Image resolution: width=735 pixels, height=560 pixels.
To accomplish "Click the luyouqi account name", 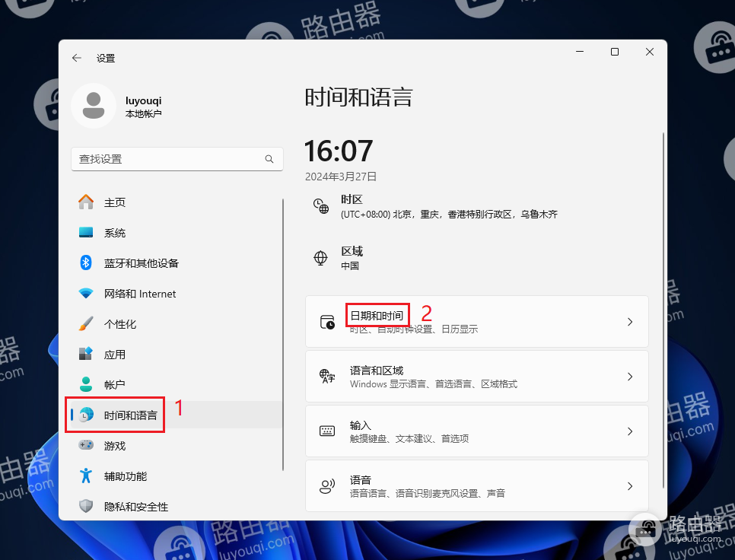I will pyautogui.click(x=144, y=100).
